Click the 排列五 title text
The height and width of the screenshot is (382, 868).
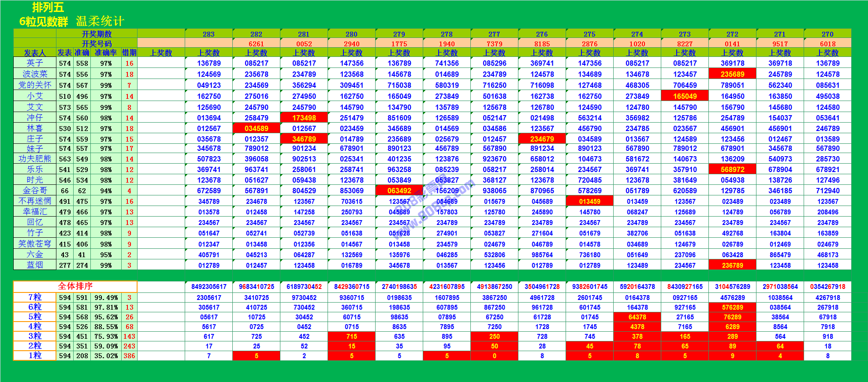(48, 7)
